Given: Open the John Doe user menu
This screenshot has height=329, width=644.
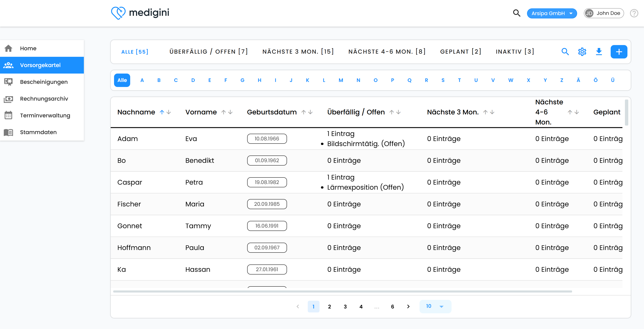Looking at the screenshot, I should [604, 13].
